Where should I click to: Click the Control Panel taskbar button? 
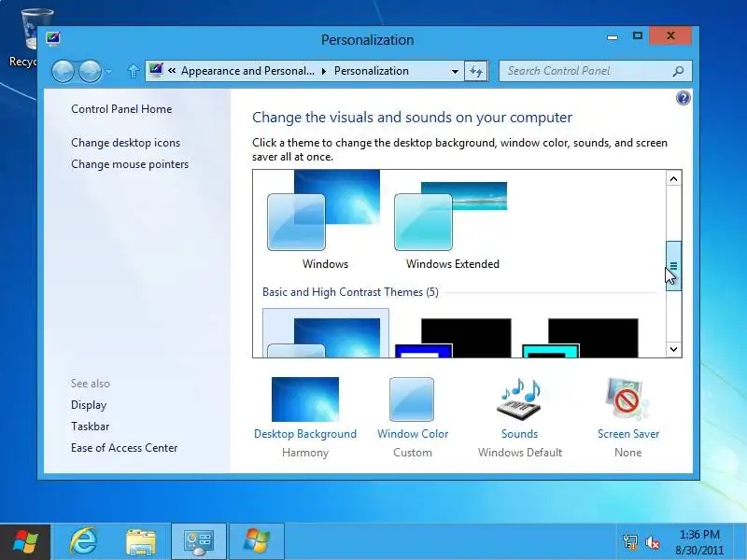tap(199, 542)
